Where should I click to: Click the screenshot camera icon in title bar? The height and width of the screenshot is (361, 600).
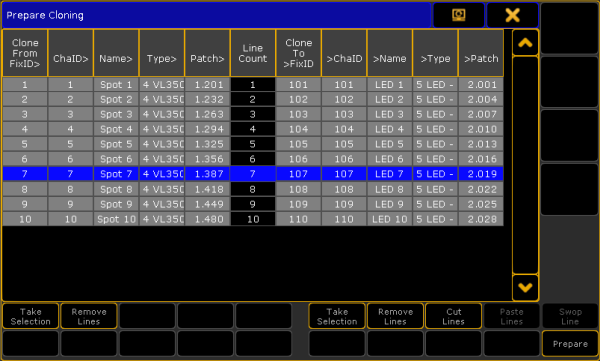click(458, 15)
